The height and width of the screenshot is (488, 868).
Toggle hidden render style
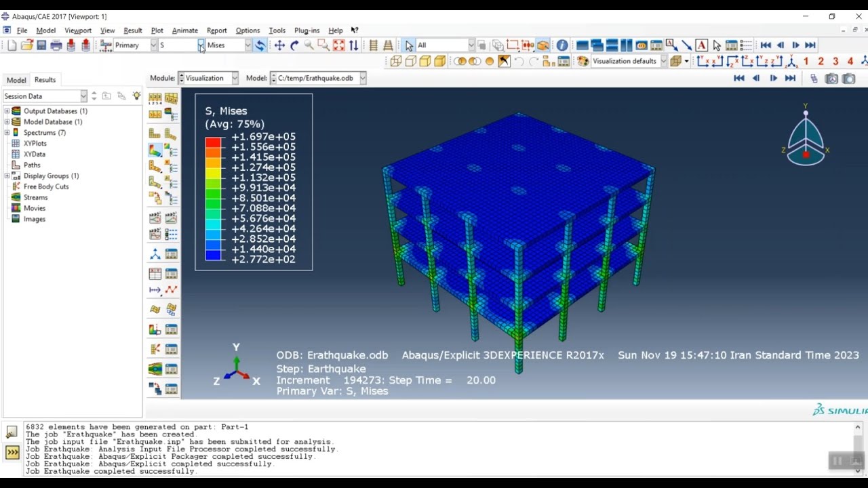410,61
